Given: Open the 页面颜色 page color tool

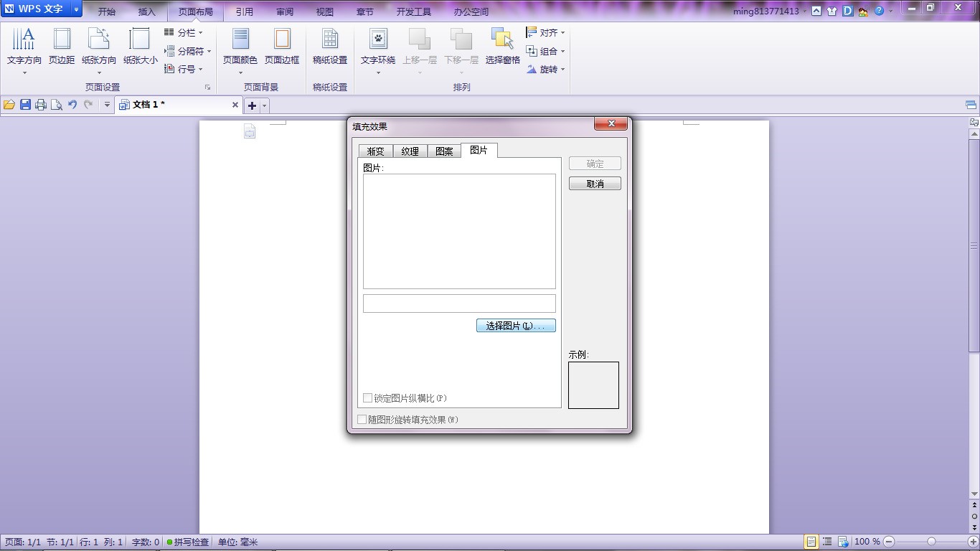Looking at the screenshot, I should (240, 50).
